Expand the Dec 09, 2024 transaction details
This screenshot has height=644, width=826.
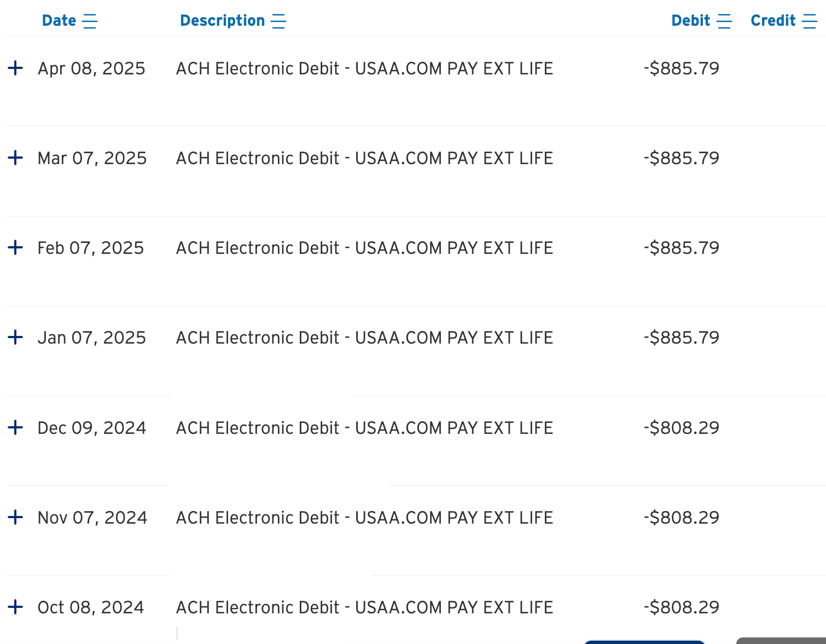point(15,427)
